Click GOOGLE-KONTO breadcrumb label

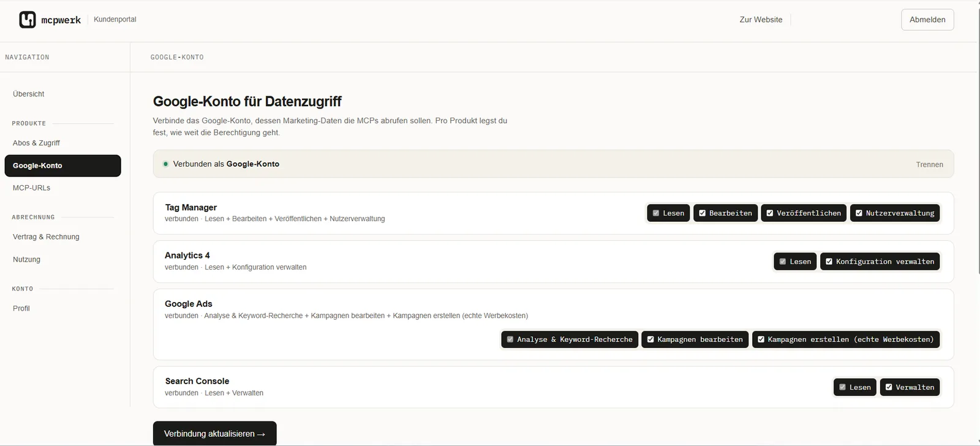[177, 58]
